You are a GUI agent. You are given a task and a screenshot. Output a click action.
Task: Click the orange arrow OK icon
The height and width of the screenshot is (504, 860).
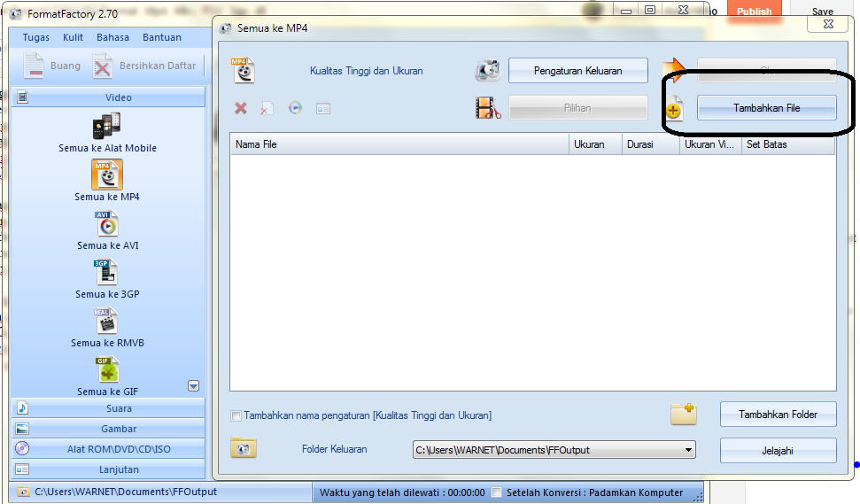[x=674, y=70]
